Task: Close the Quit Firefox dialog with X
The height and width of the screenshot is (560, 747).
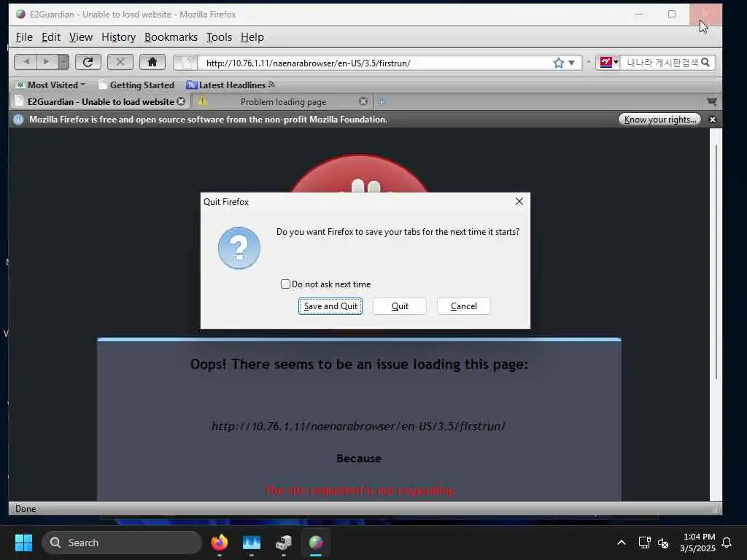Action: [x=519, y=201]
